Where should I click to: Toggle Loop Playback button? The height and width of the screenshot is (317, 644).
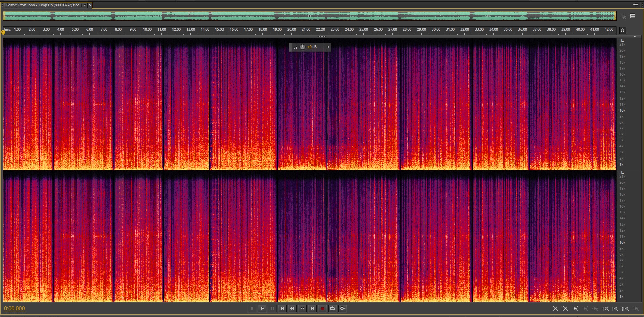click(x=333, y=309)
